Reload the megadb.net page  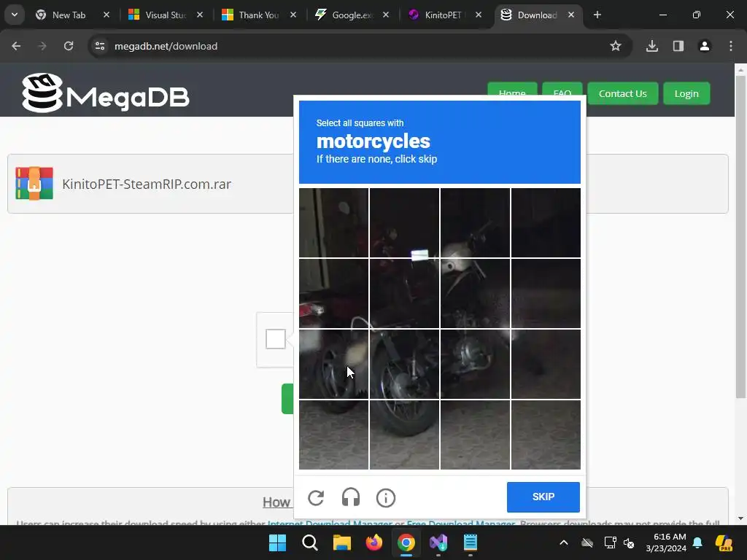(x=69, y=46)
